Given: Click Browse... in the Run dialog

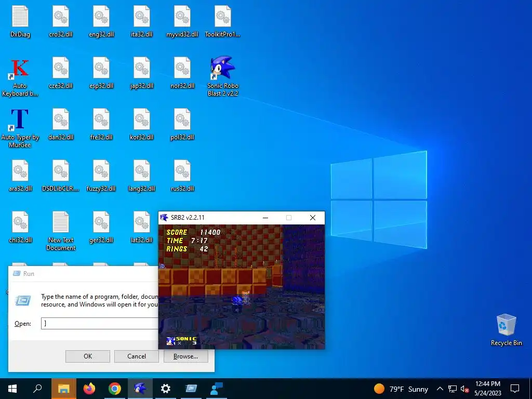Looking at the screenshot, I should tap(185, 356).
